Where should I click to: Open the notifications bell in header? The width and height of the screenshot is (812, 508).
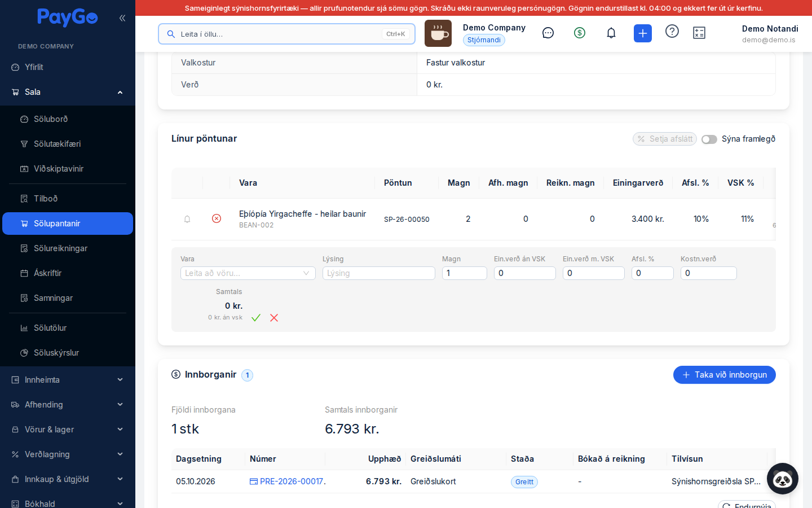(611, 33)
